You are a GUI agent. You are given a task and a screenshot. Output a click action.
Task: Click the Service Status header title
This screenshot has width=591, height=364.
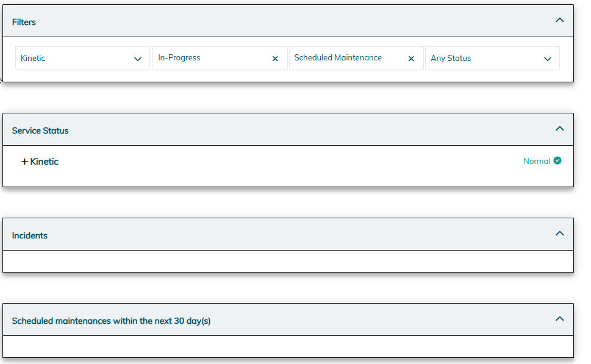(40, 130)
